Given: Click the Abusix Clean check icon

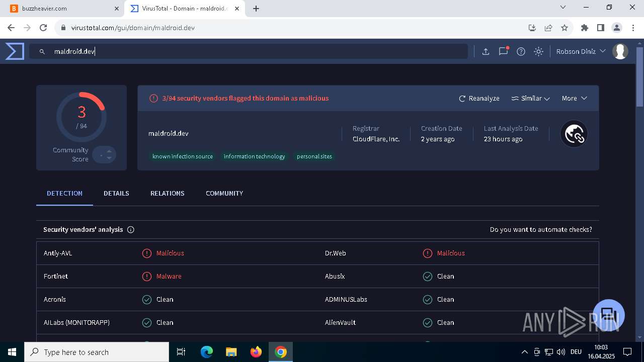Looking at the screenshot, I should (x=428, y=277).
